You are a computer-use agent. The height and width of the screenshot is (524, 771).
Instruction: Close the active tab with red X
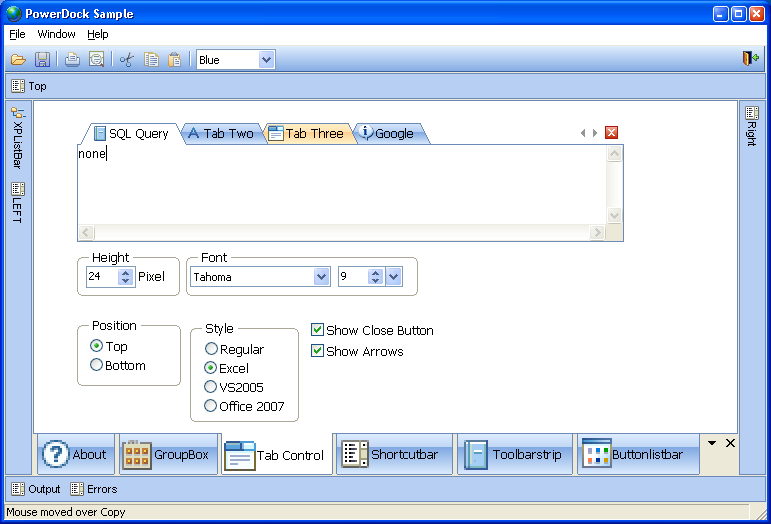(x=611, y=132)
